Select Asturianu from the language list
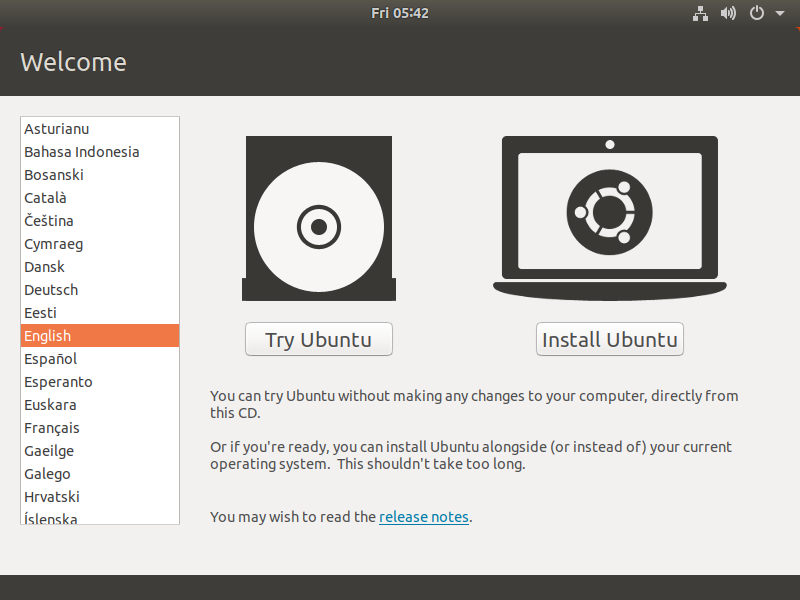Screen dimensions: 800x600 57,129
